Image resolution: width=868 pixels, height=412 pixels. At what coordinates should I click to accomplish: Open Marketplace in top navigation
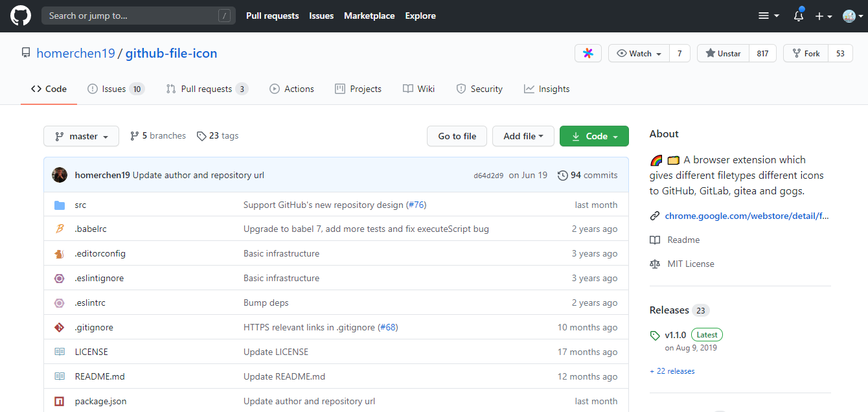[x=369, y=16]
